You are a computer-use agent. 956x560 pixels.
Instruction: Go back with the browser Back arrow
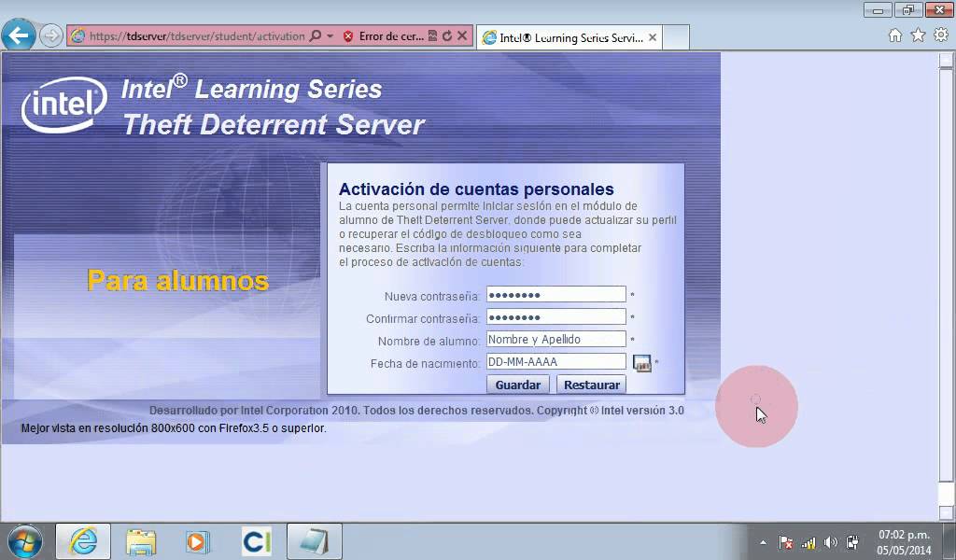tap(19, 36)
